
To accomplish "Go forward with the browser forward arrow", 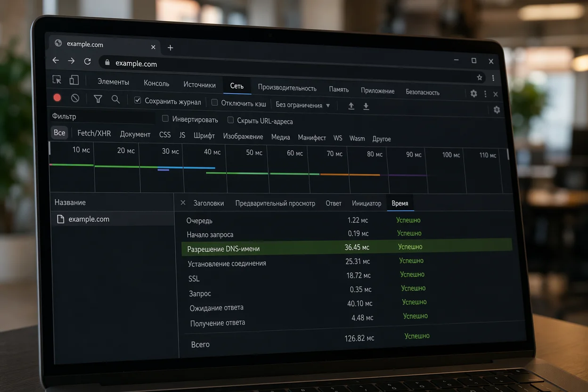I will click(71, 61).
